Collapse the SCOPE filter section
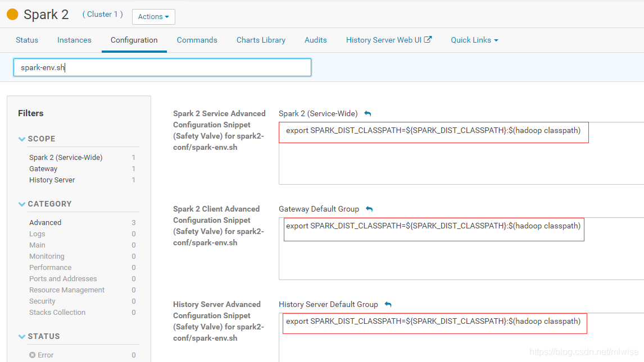644x362 pixels. (x=21, y=139)
